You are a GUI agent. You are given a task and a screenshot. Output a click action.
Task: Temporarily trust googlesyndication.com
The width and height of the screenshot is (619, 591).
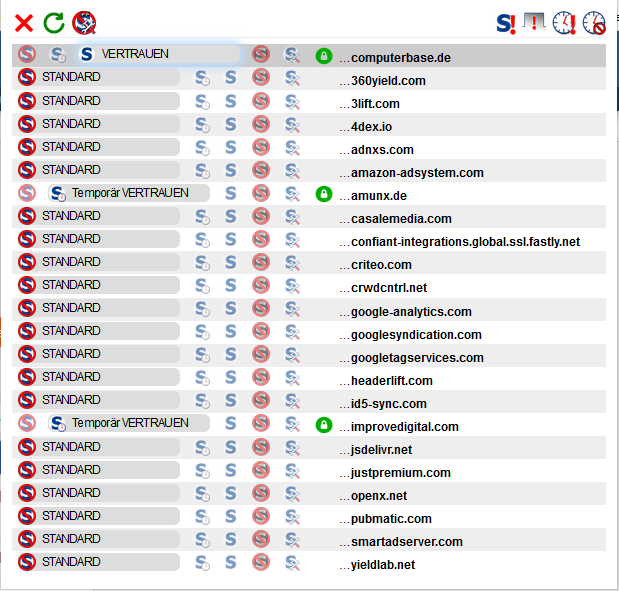coord(202,332)
